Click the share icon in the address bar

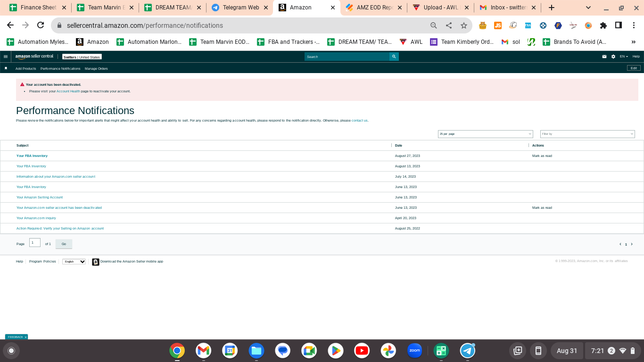pyautogui.click(x=449, y=25)
